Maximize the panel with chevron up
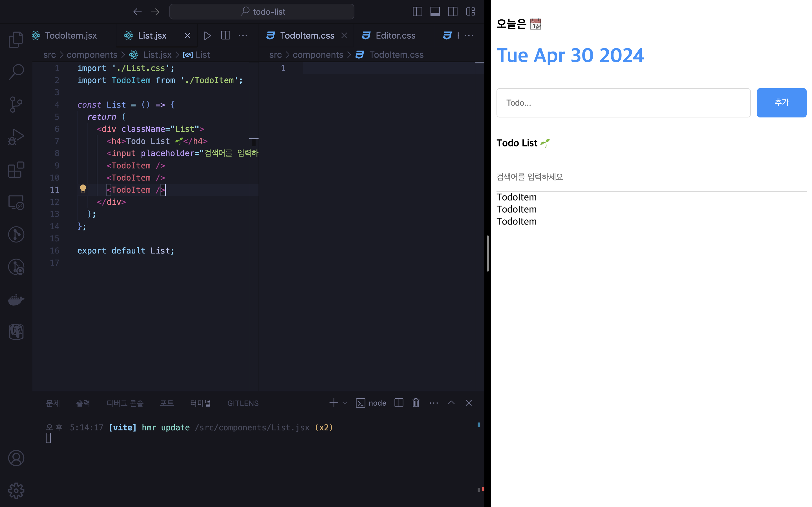 pos(451,403)
